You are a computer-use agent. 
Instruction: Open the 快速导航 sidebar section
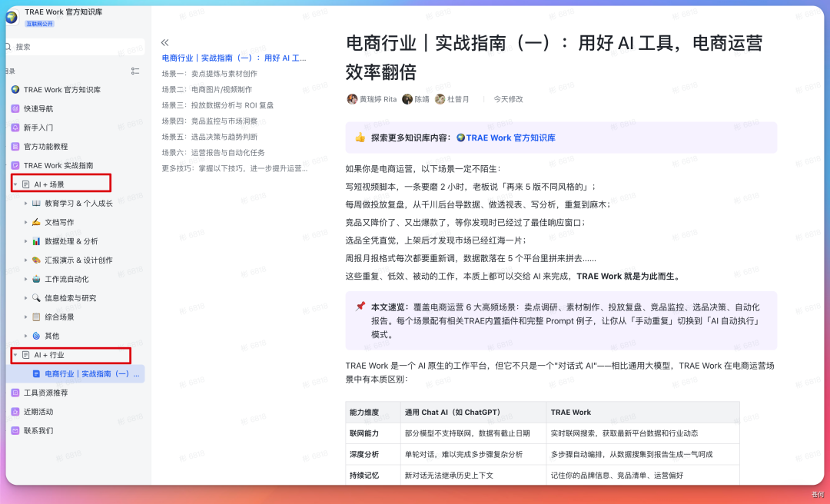tap(38, 108)
